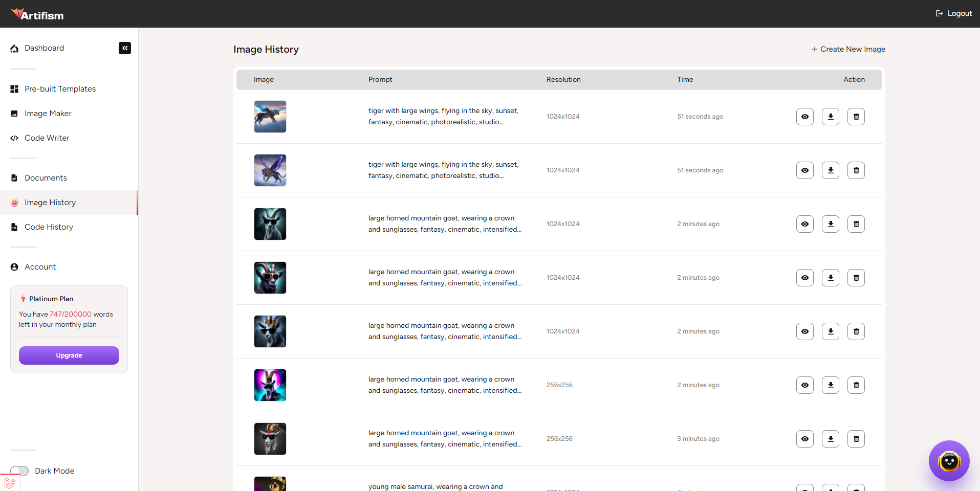Open the second tiger thumbnail with purple wings

270,170
